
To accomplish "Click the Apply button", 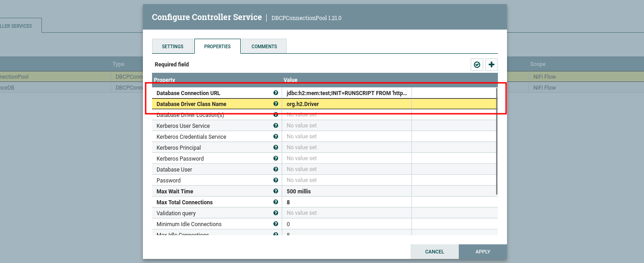I will click(483, 252).
